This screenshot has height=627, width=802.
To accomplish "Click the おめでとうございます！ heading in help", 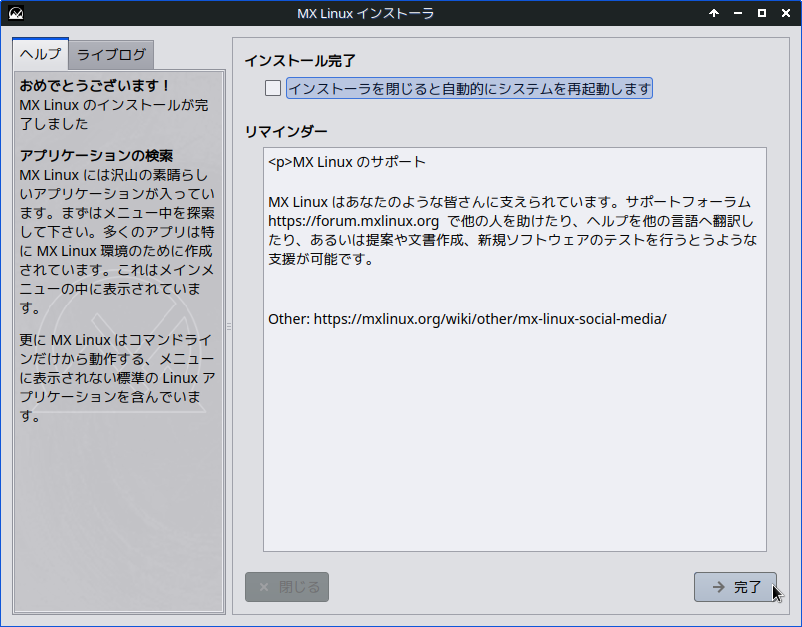I will point(95,85).
